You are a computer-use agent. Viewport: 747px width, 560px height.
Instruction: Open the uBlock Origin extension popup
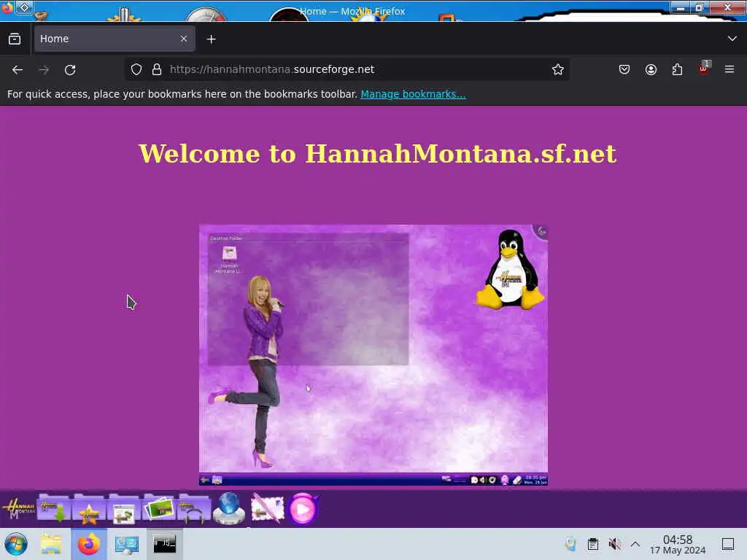704,69
